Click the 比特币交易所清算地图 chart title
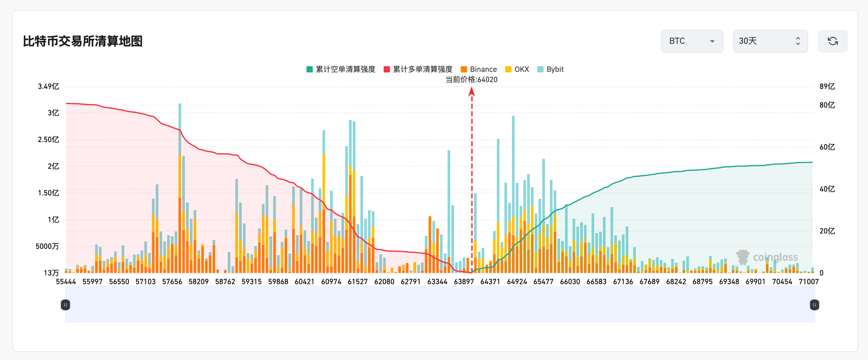 coord(83,41)
